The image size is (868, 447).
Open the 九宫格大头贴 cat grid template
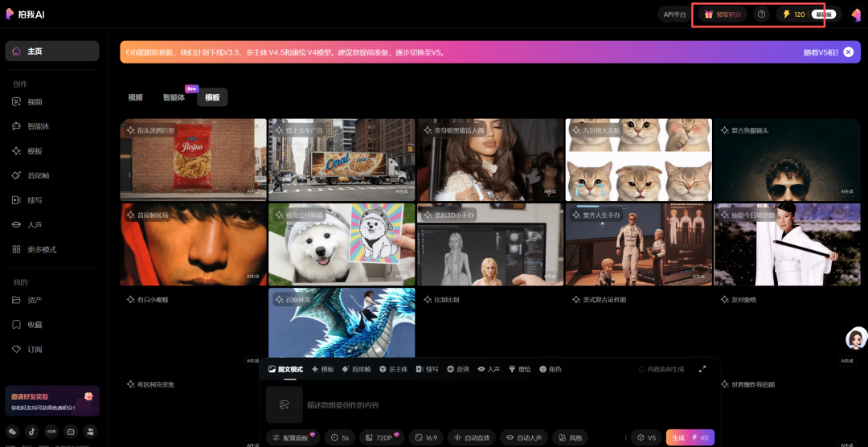click(x=638, y=159)
